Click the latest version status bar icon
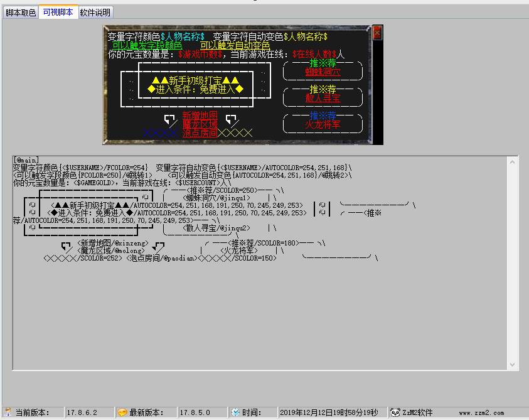529x420 pixels. click(122, 412)
